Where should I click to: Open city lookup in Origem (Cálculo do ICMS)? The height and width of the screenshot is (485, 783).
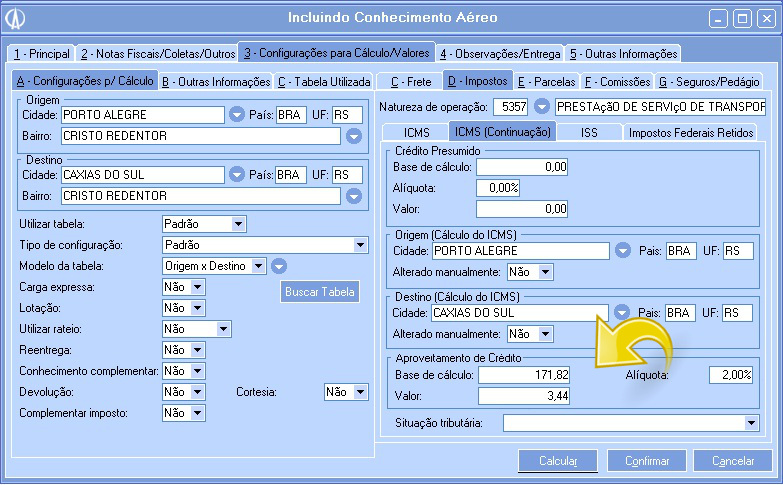tap(622, 250)
